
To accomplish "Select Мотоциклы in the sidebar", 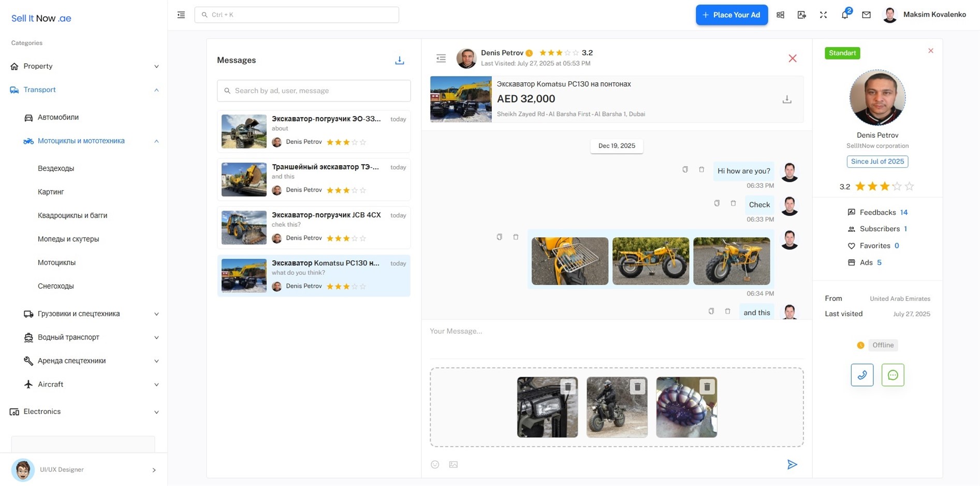I will pos(56,262).
